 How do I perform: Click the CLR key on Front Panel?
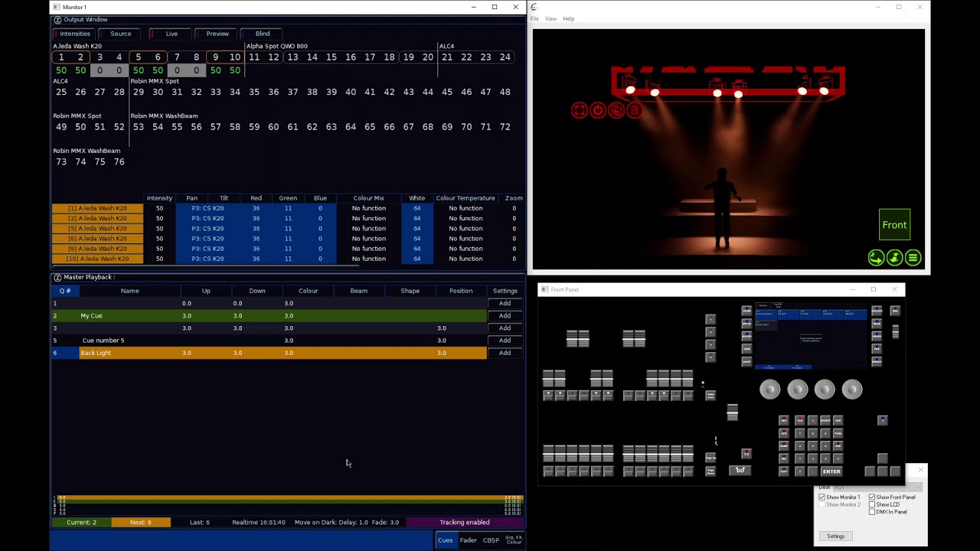800,420
